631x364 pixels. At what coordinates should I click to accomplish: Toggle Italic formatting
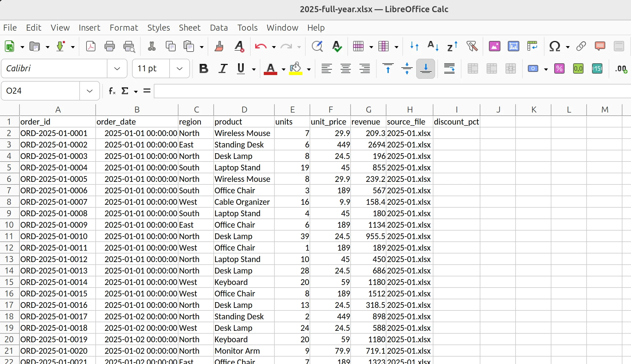tap(223, 68)
